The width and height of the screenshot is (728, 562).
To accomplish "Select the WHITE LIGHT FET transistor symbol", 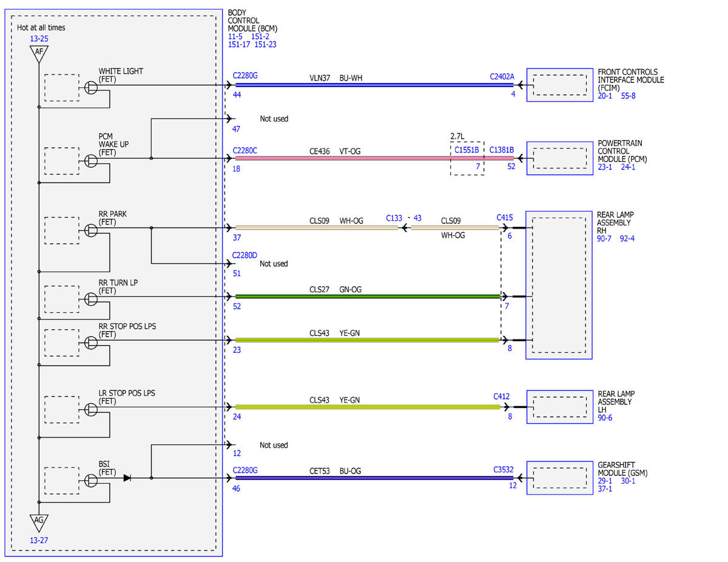I will 91,89.
